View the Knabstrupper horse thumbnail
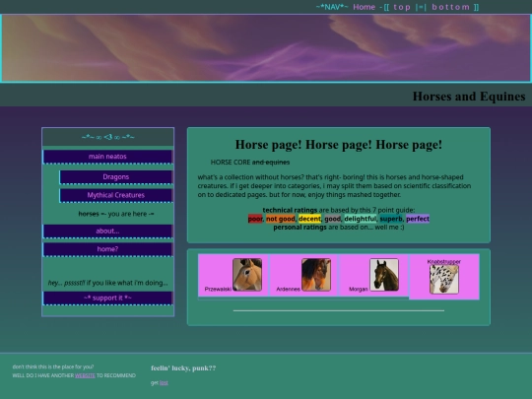 click(444, 280)
